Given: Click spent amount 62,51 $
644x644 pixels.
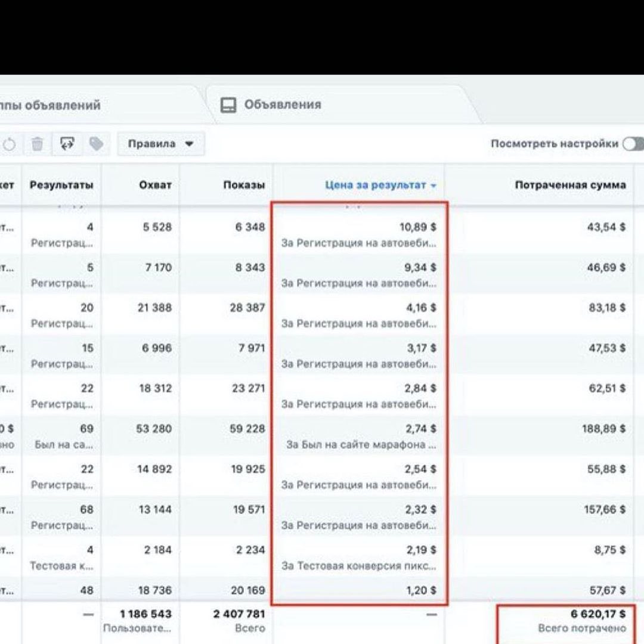Looking at the screenshot, I should pos(607,388).
